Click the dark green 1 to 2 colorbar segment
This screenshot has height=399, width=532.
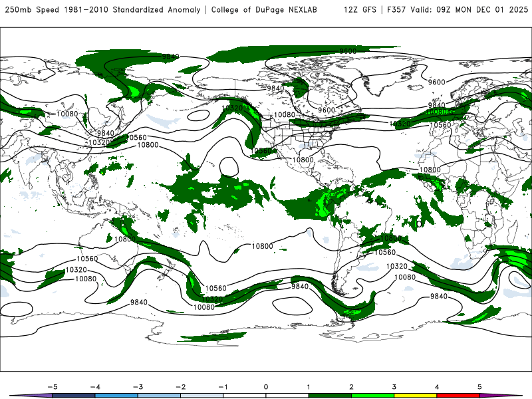coord(330,396)
